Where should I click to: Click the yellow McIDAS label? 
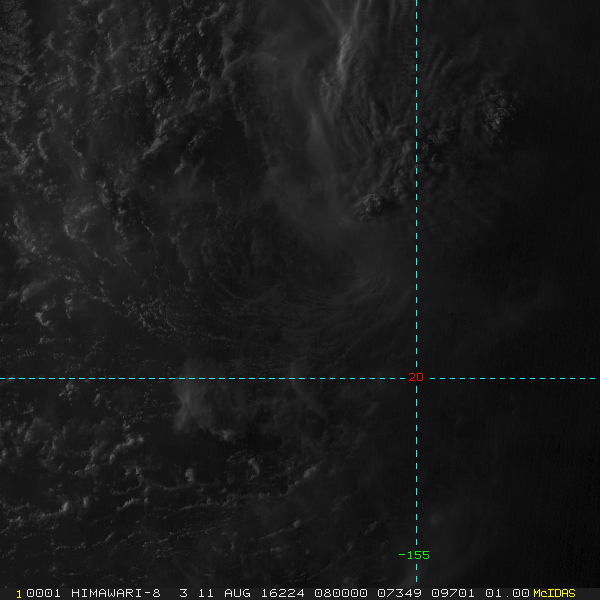tap(554, 593)
